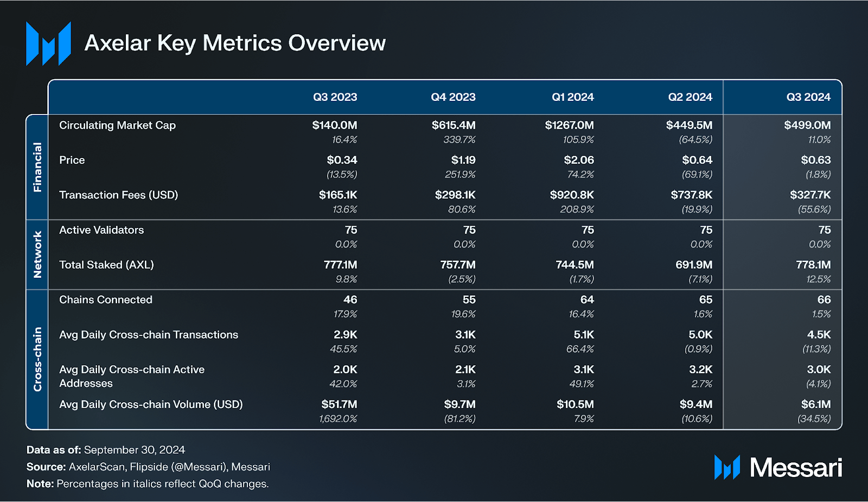Select the vertical Financial section label
The height and width of the screenshot is (502, 868).
[37, 167]
